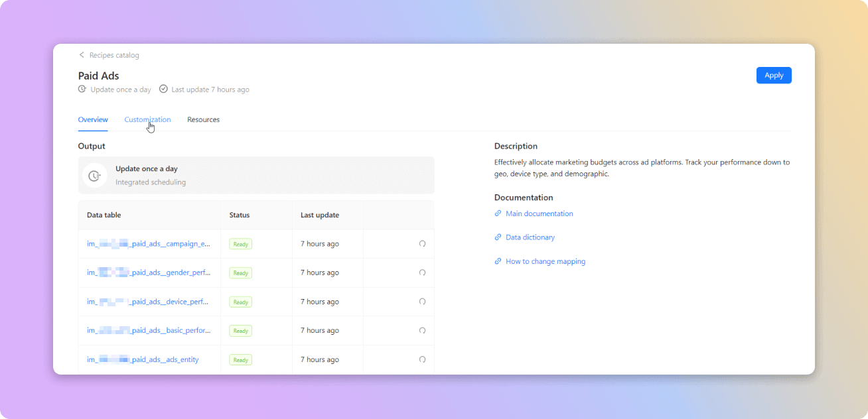Viewport: 868px width, 419px height.
Task: Switch to the Customization tab
Action: point(147,120)
